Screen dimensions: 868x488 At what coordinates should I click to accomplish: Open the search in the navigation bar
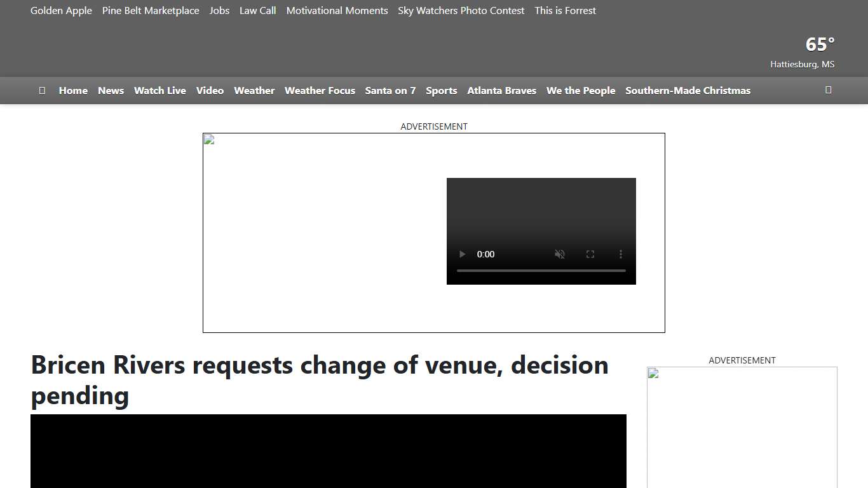coord(829,90)
